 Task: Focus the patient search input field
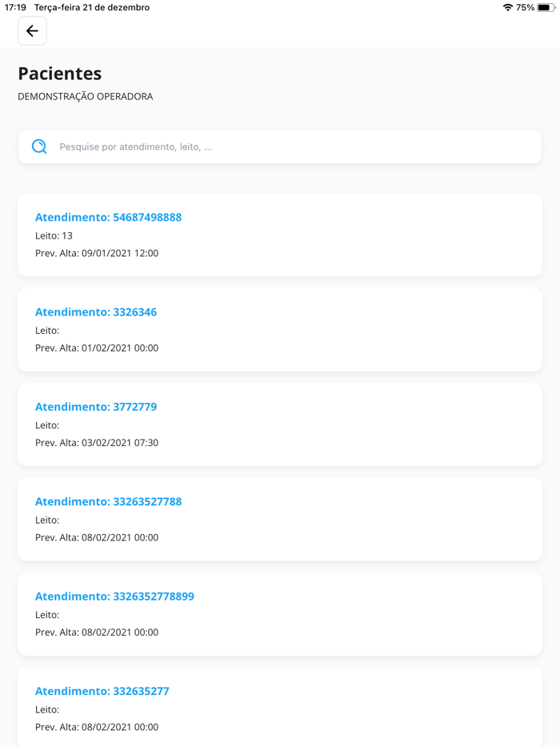pyautogui.click(x=279, y=147)
